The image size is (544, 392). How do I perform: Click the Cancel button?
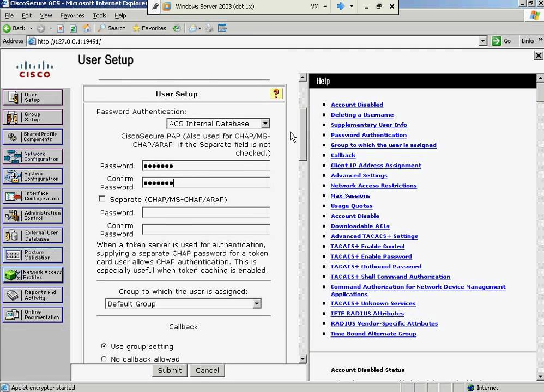pyautogui.click(x=207, y=370)
